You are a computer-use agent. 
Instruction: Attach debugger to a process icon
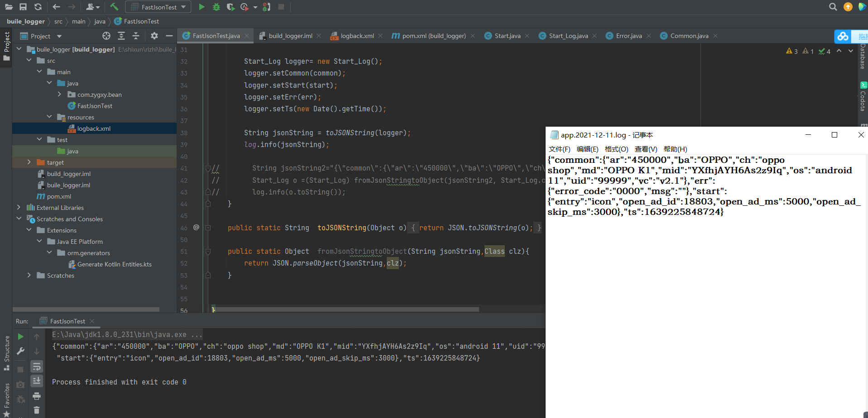pyautogui.click(x=267, y=7)
